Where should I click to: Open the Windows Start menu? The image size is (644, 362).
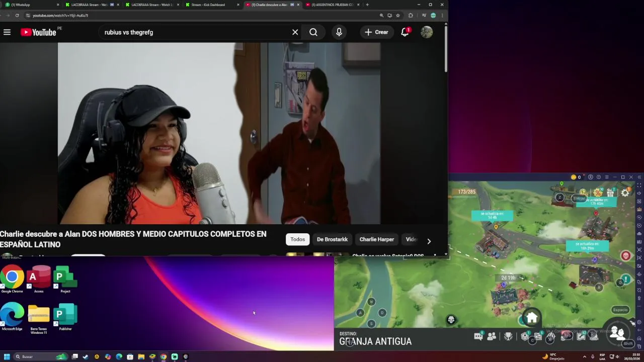[7, 356]
